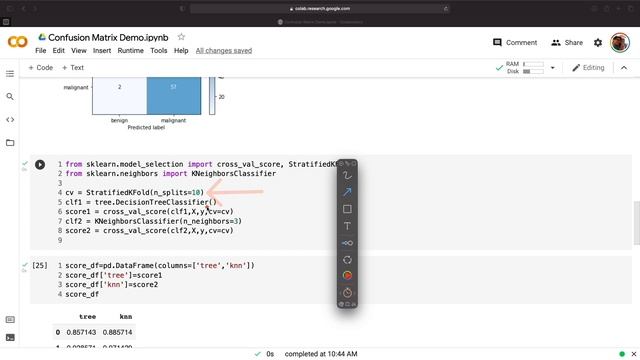Click the Safari address bar
Image resolution: width=640 pixels, height=360 pixels.
(x=320, y=9)
